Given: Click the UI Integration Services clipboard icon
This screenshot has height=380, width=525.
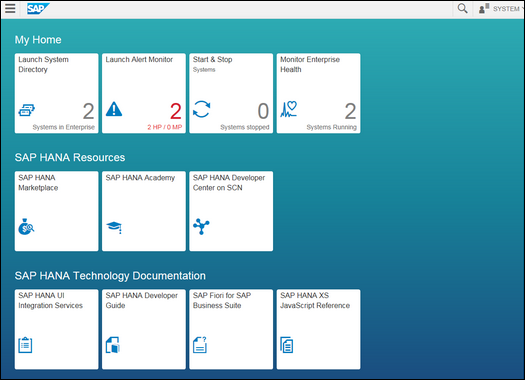Looking at the screenshot, I should click(25, 345).
